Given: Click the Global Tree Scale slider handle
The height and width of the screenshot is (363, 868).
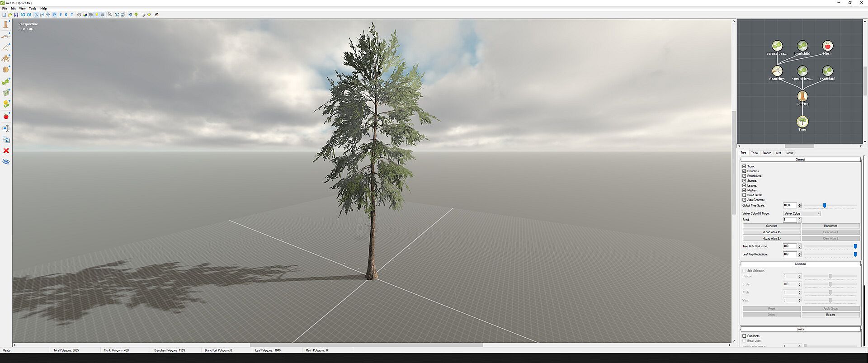Looking at the screenshot, I should tap(825, 206).
